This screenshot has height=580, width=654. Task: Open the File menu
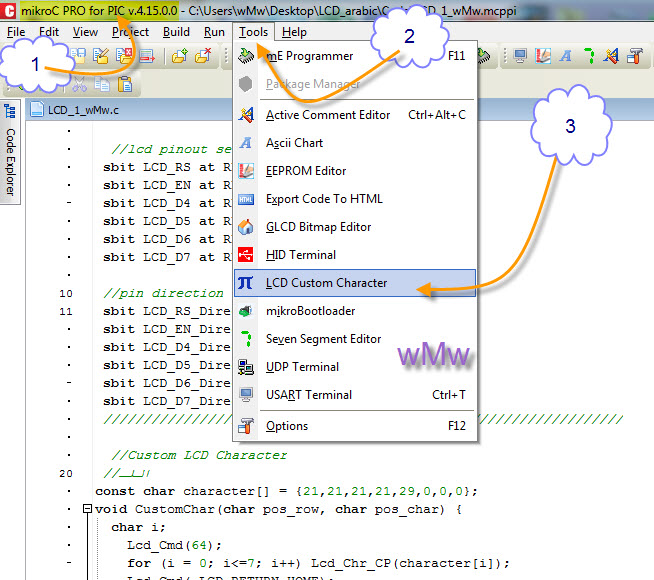[16, 32]
